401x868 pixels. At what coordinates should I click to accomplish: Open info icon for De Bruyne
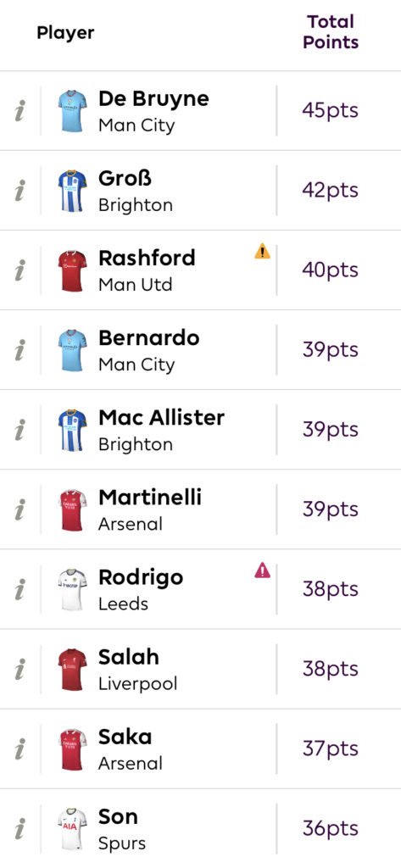[20, 111]
